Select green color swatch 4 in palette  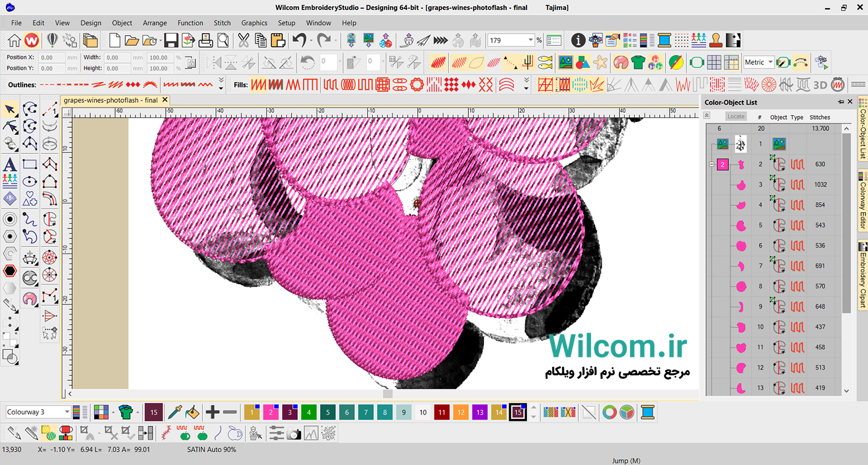click(x=309, y=412)
